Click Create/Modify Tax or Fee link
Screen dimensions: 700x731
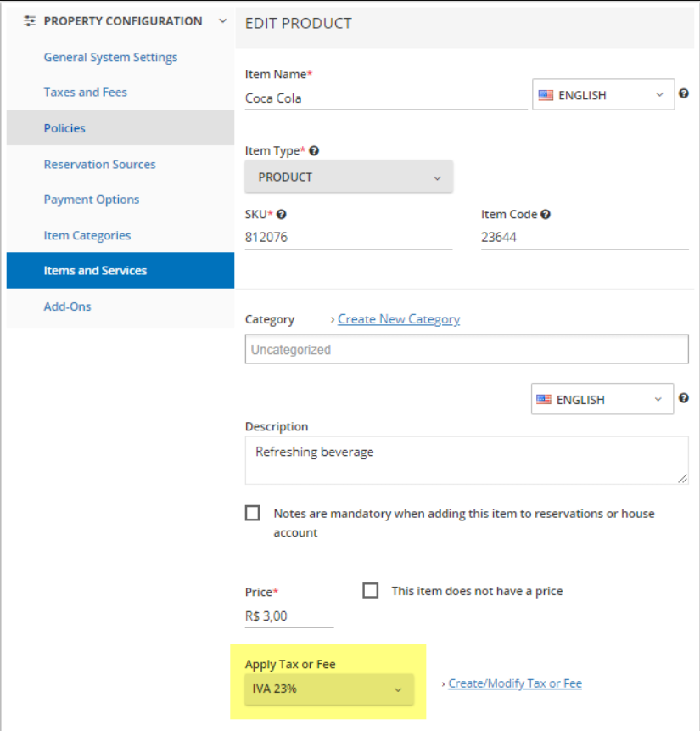click(x=514, y=683)
